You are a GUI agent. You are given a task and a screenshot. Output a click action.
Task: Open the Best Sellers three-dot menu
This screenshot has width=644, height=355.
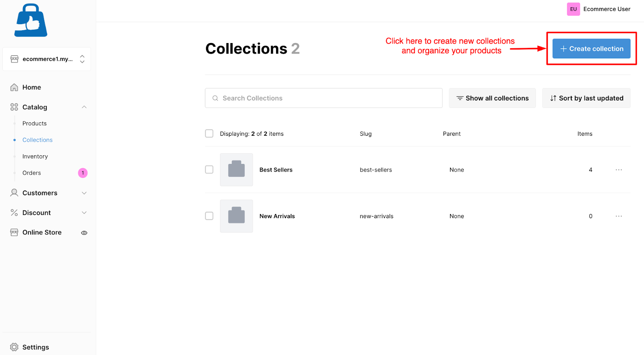click(x=619, y=170)
